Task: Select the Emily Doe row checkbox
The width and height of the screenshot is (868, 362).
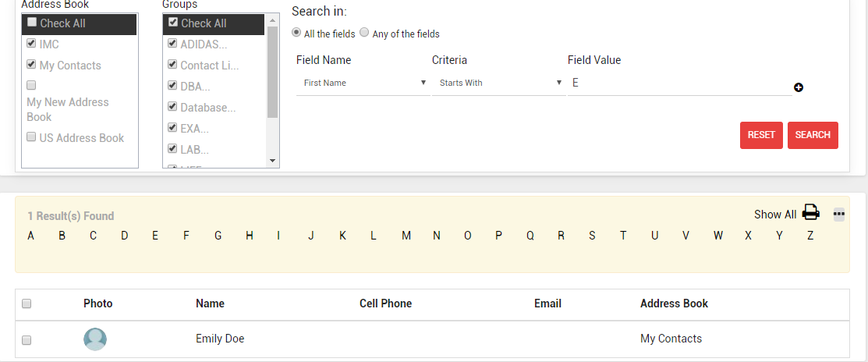Action: click(x=27, y=340)
